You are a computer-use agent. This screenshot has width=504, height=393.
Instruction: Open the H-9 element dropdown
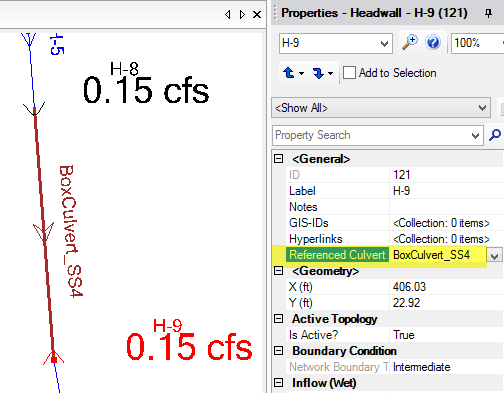(384, 43)
